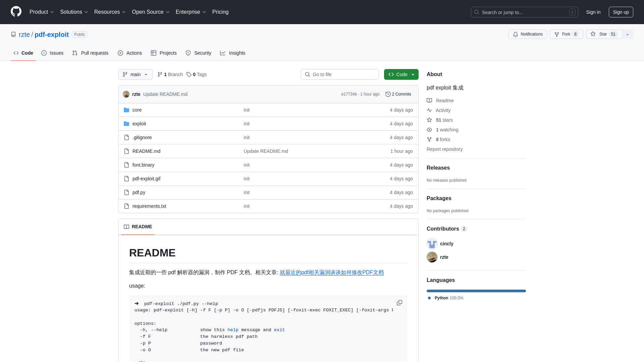
Task: Open the Insights tab
Action: tap(232, 53)
